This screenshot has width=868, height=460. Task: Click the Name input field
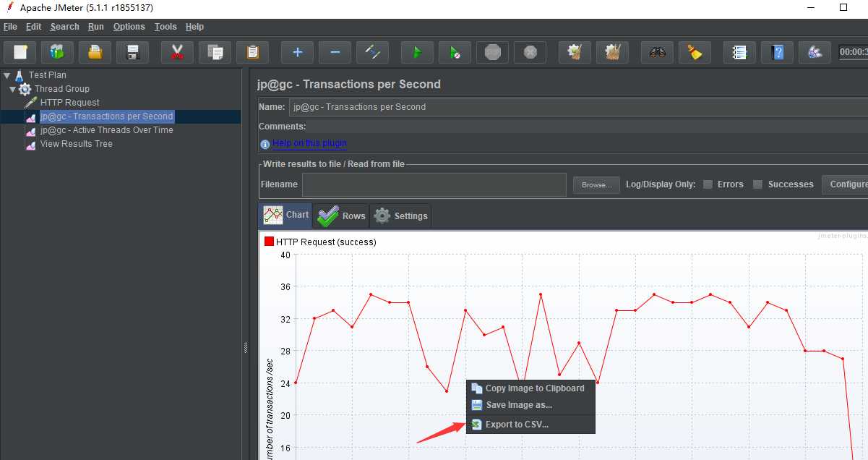(577, 107)
